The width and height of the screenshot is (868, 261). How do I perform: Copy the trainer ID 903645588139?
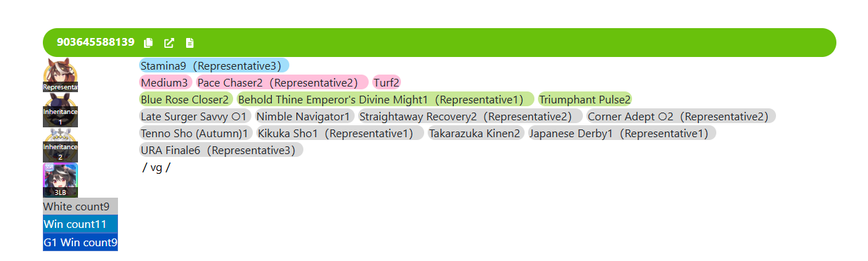(x=148, y=43)
